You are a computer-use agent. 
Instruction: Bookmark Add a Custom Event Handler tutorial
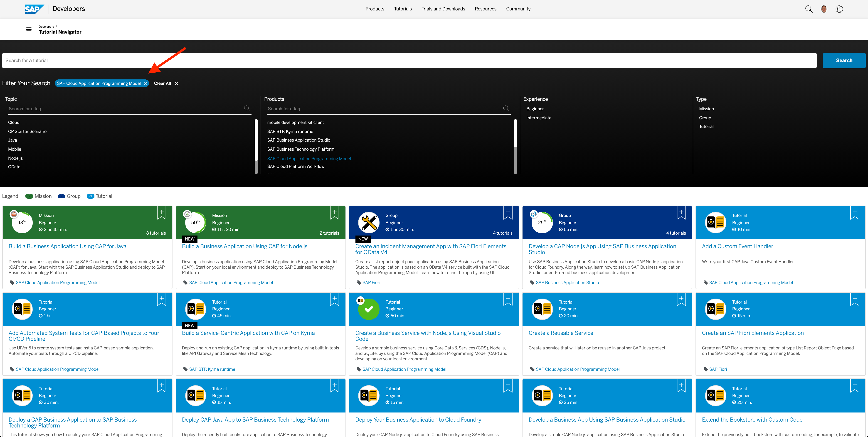click(855, 213)
